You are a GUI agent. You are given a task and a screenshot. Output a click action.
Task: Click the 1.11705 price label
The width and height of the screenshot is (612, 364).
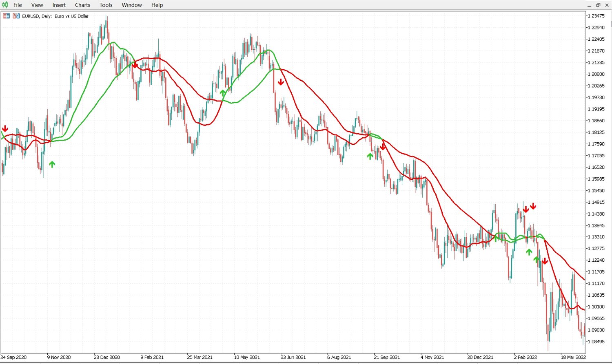(596, 272)
